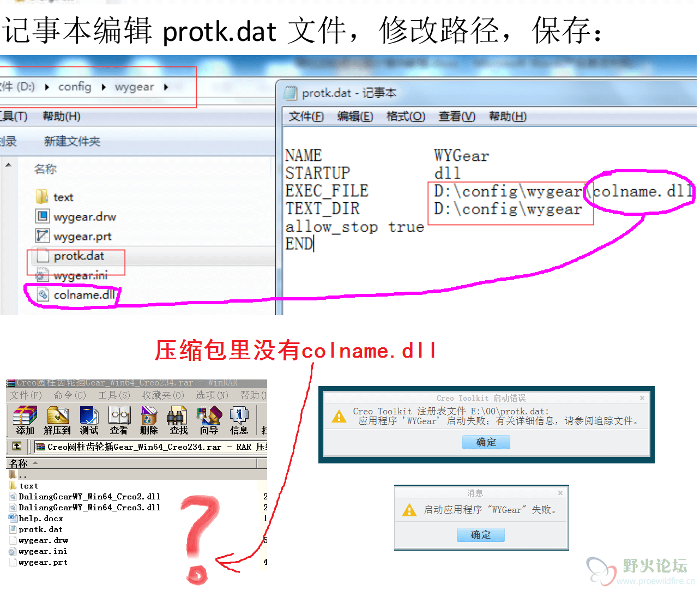Click 新建文件夹 button in Explorer

coord(72,142)
